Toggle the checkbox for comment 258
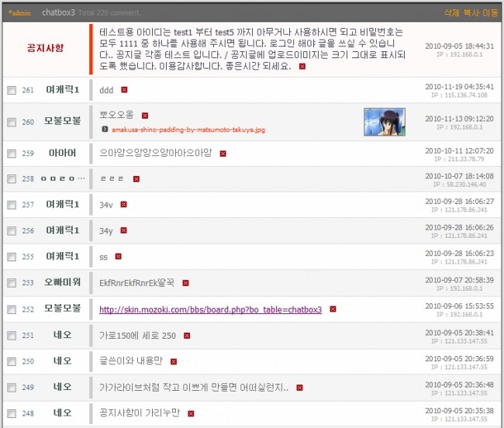This screenshot has width=504, height=428. tap(12, 178)
